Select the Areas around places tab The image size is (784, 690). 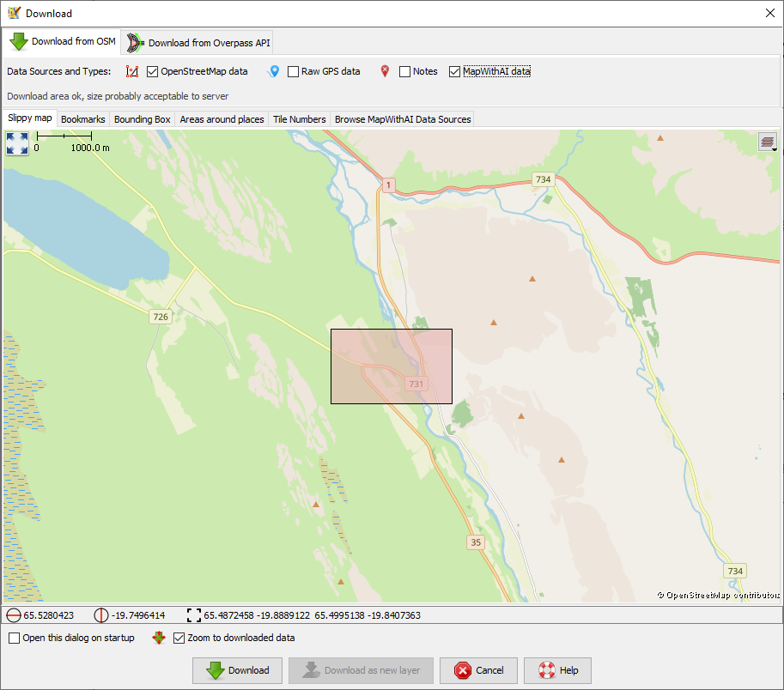pyautogui.click(x=222, y=119)
